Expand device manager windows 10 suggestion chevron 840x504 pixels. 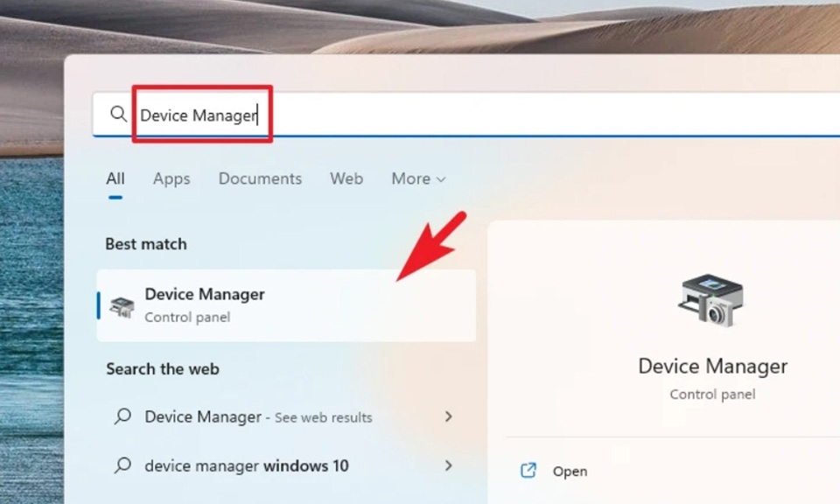pyautogui.click(x=449, y=465)
